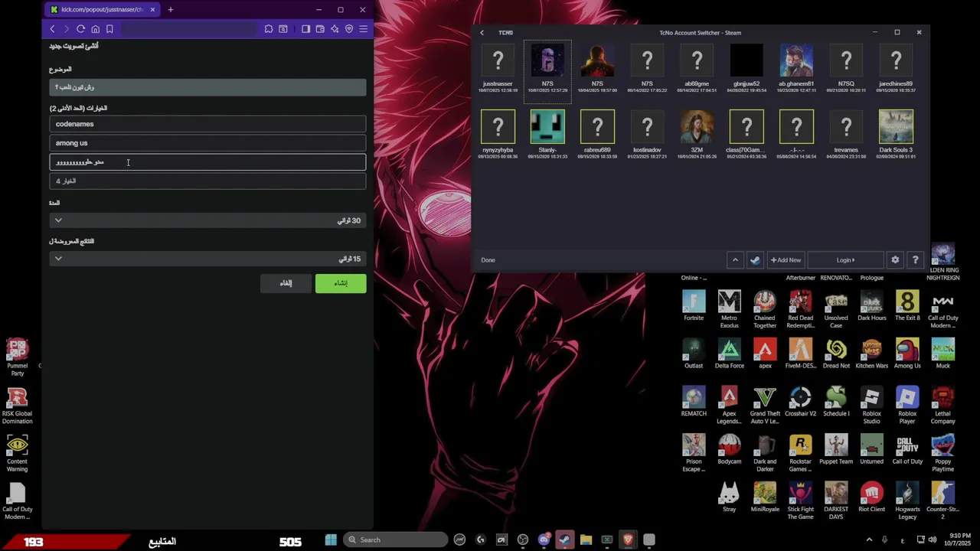Viewport: 980px width, 551px height.
Task: Edit the among us poll option
Action: [x=207, y=143]
